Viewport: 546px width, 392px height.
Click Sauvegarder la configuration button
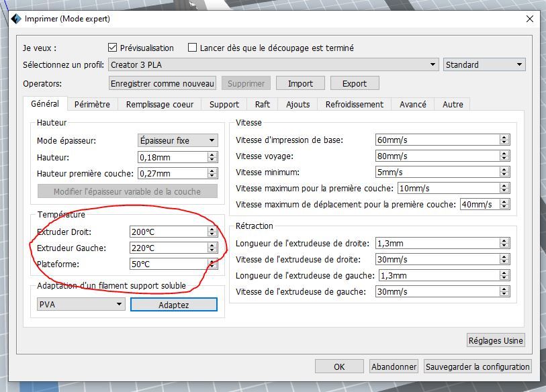[477, 366]
